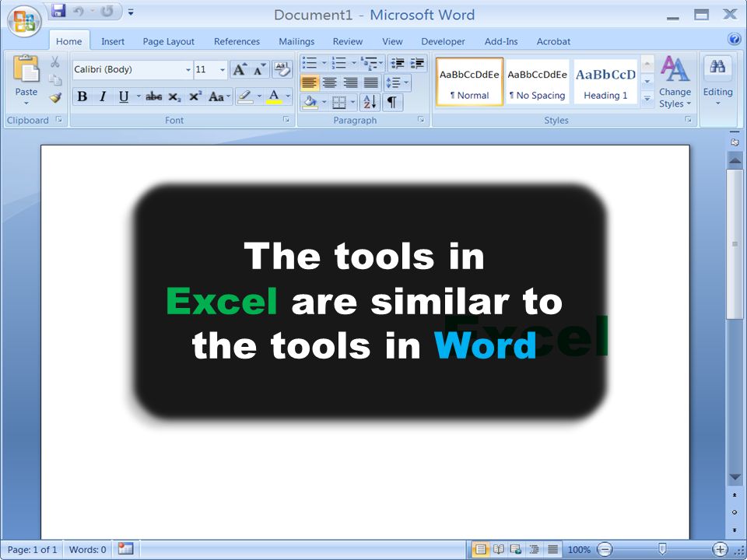The width and height of the screenshot is (747, 560).
Task: Open the Review tab
Action: pyautogui.click(x=348, y=41)
